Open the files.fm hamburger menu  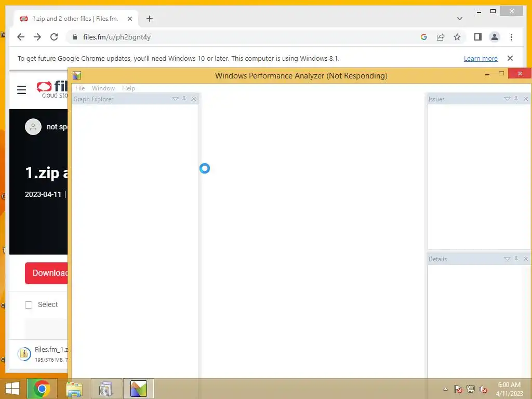click(x=21, y=89)
